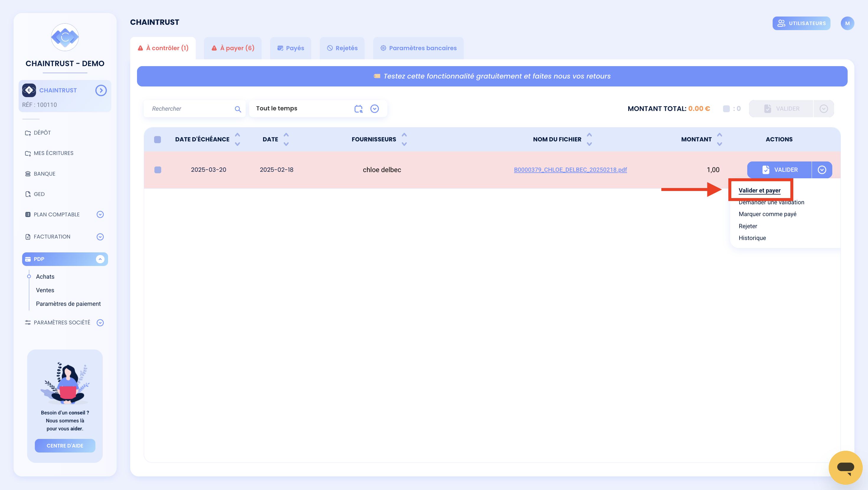The image size is (868, 490).
Task: Open the bulk Valider dropdown arrow
Action: [823, 109]
